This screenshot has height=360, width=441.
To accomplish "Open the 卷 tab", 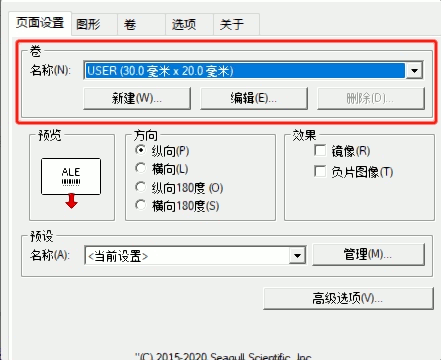I will 141,24.
